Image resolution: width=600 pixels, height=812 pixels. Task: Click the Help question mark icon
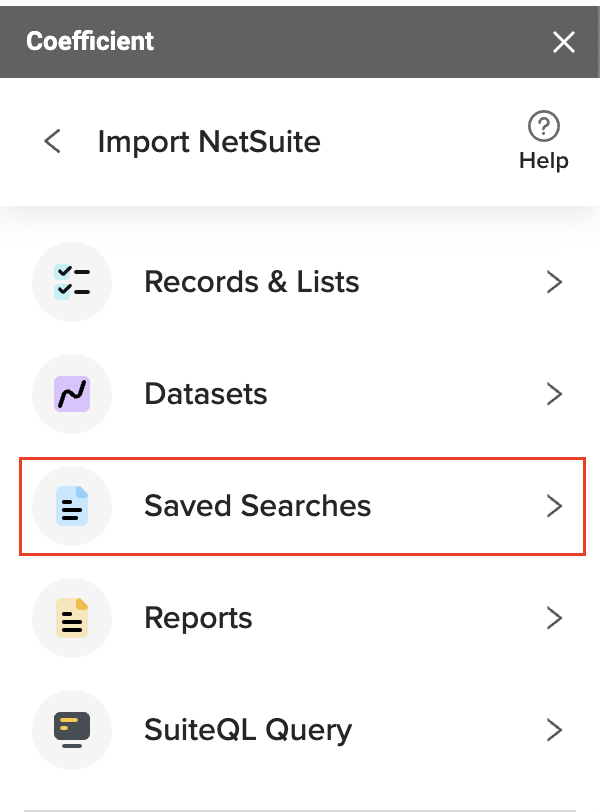pos(544,126)
